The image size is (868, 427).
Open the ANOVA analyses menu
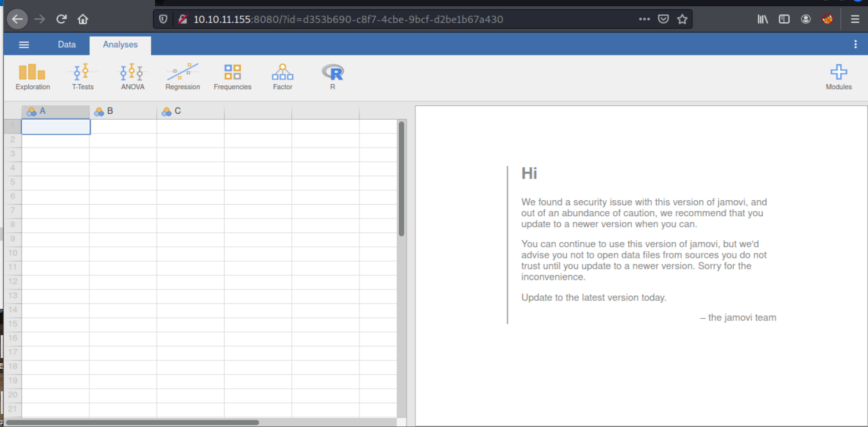click(x=133, y=77)
